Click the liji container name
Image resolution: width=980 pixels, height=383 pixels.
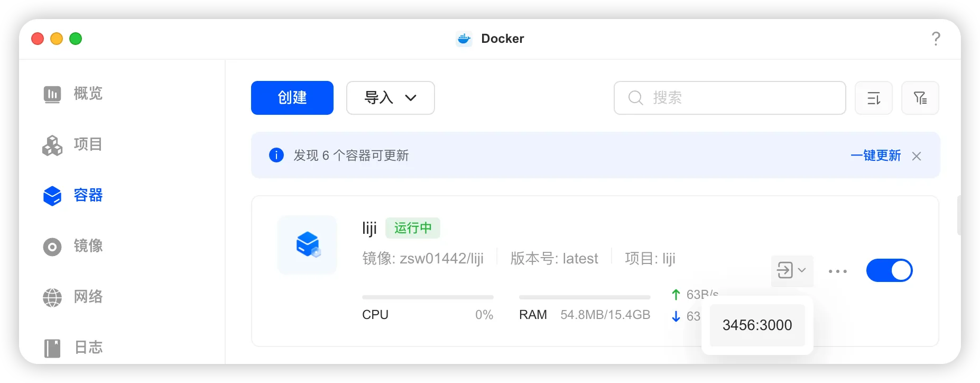369,228
